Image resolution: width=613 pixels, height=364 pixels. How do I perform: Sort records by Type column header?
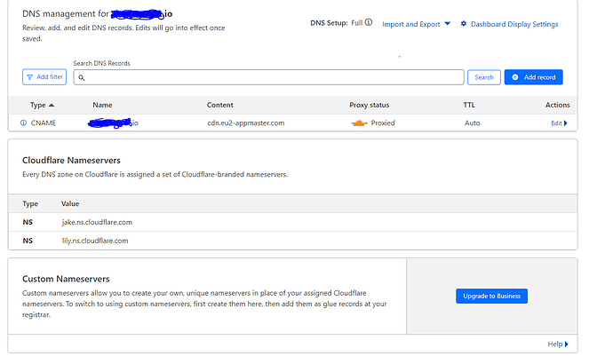pos(42,105)
